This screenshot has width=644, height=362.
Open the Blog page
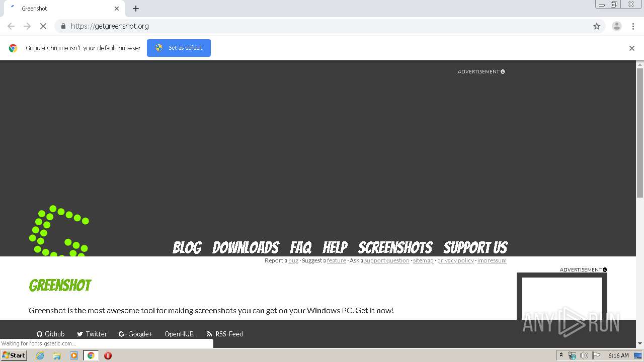tap(187, 247)
